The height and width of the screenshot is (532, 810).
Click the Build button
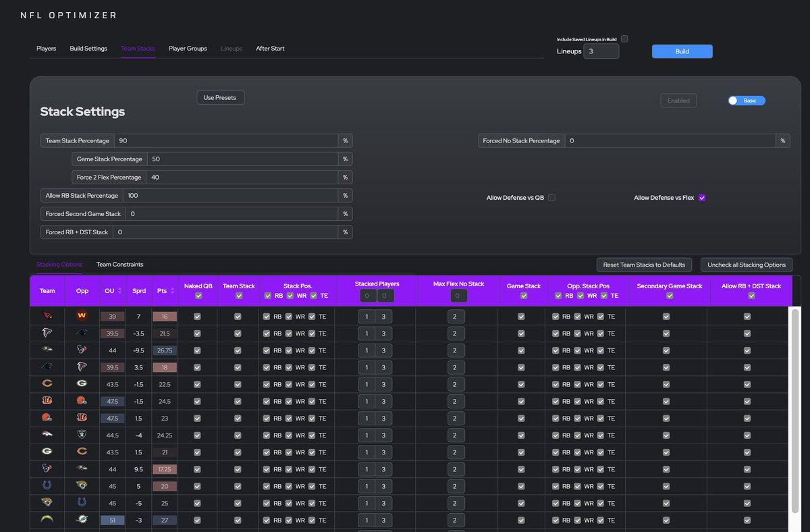coord(682,51)
